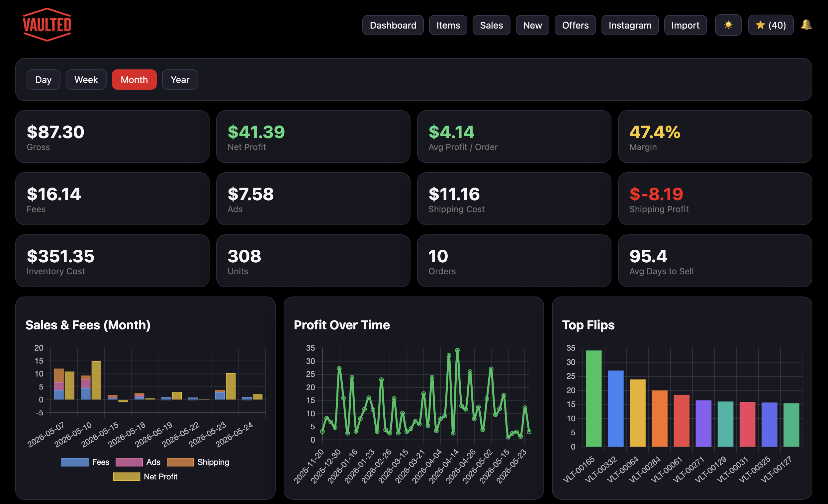Go to Instagram section
The image size is (828, 504).
(630, 25)
